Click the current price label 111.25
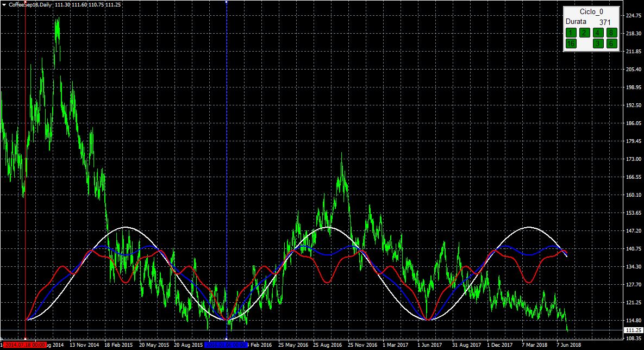 pyautogui.click(x=631, y=330)
